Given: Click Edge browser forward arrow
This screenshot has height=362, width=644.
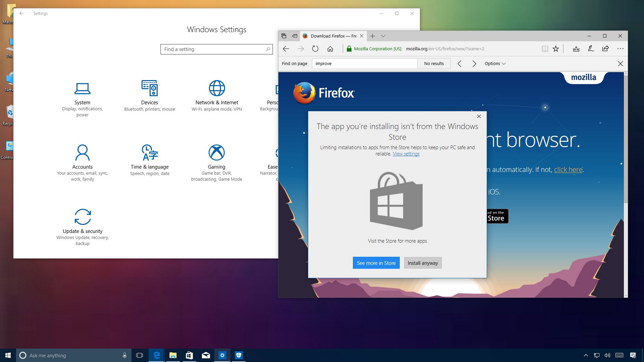Looking at the screenshot, I should 301,49.
